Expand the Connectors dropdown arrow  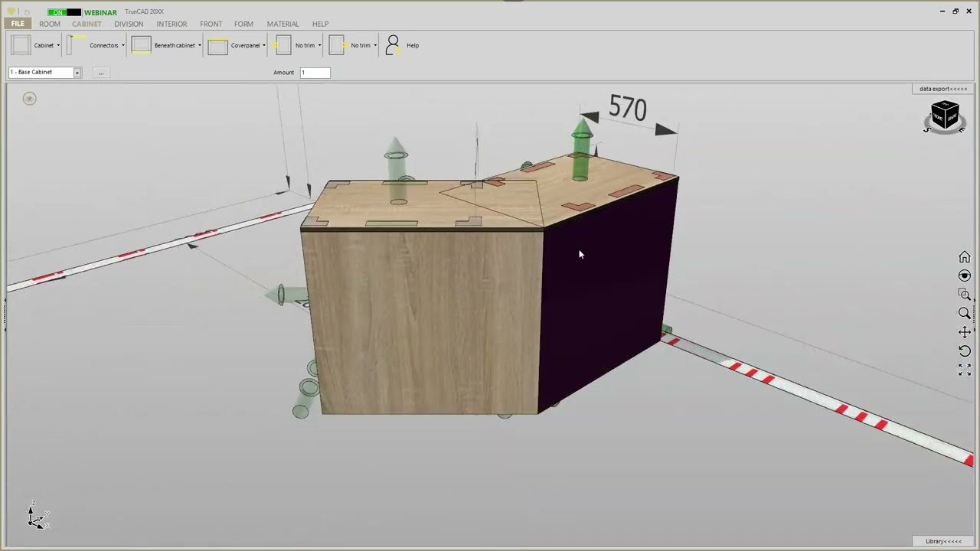tap(122, 46)
